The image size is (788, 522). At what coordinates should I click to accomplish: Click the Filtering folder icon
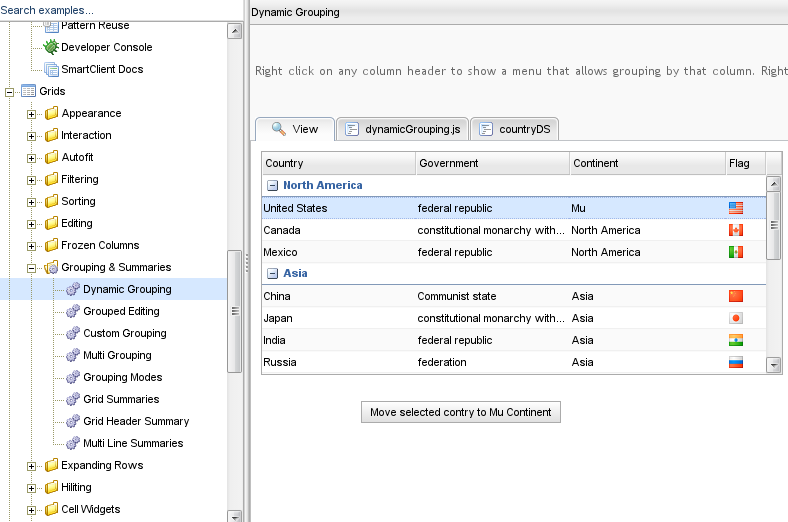pos(51,179)
